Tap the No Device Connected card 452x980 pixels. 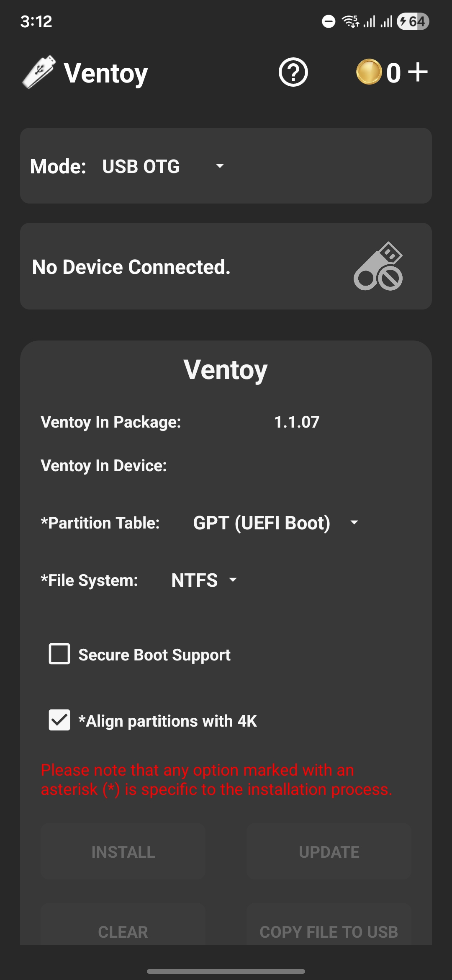[x=167, y=267]
